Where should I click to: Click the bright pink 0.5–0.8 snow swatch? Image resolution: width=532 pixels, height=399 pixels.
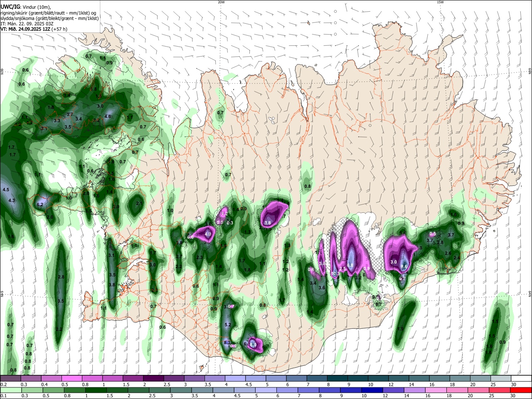[71, 379]
